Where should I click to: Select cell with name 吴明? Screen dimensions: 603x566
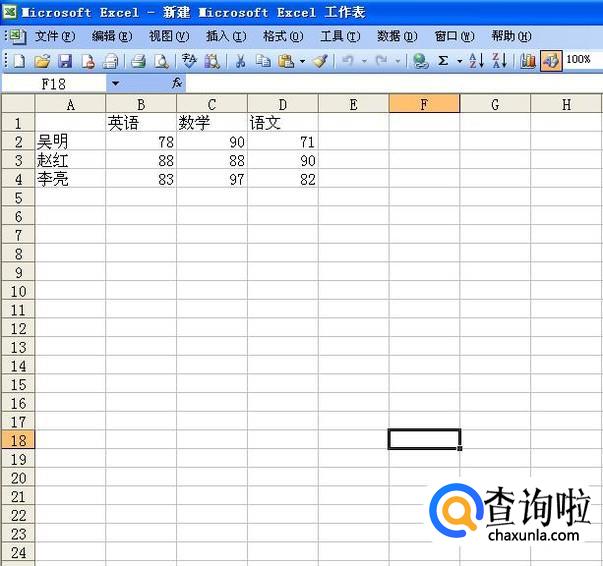70,142
